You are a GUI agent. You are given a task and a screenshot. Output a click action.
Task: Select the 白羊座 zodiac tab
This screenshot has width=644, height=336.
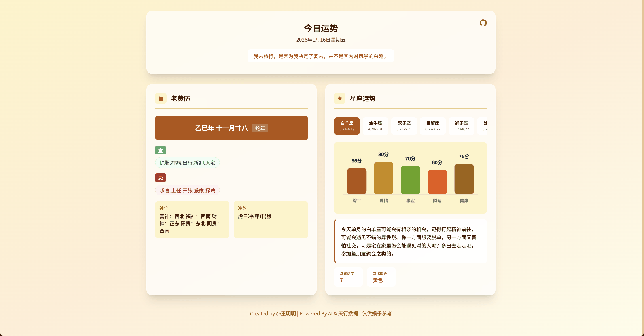click(347, 126)
